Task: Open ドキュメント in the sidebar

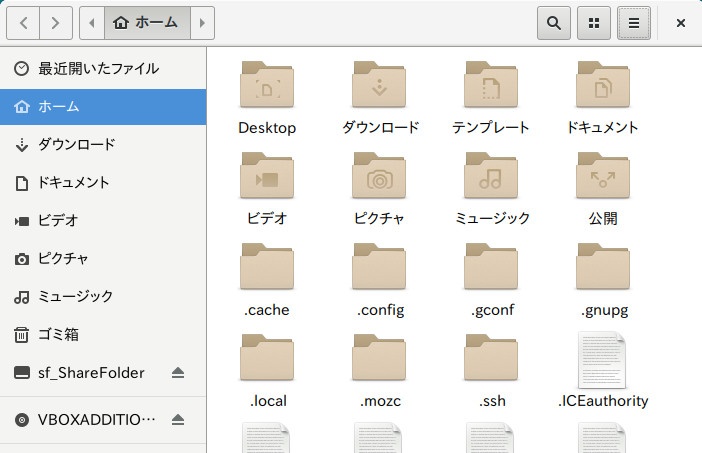Action: coord(103,183)
